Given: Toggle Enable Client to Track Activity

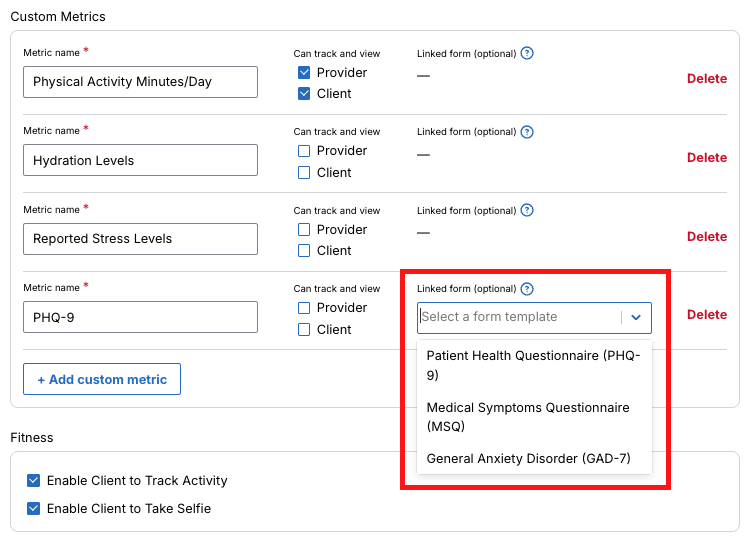Looking at the screenshot, I should click(x=34, y=481).
